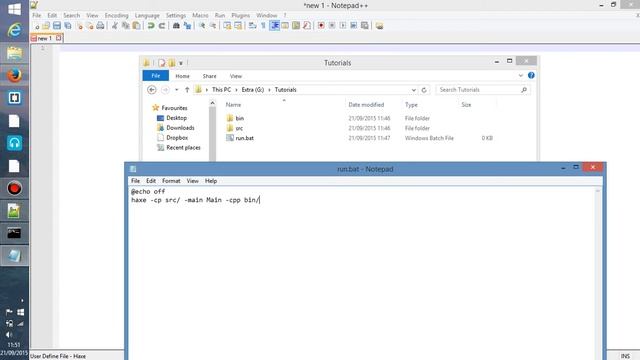Image resolution: width=640 pixels, height=360 pixels.
Task: Open the Format menu in run.bat Notepad
Action: [171, 181]
